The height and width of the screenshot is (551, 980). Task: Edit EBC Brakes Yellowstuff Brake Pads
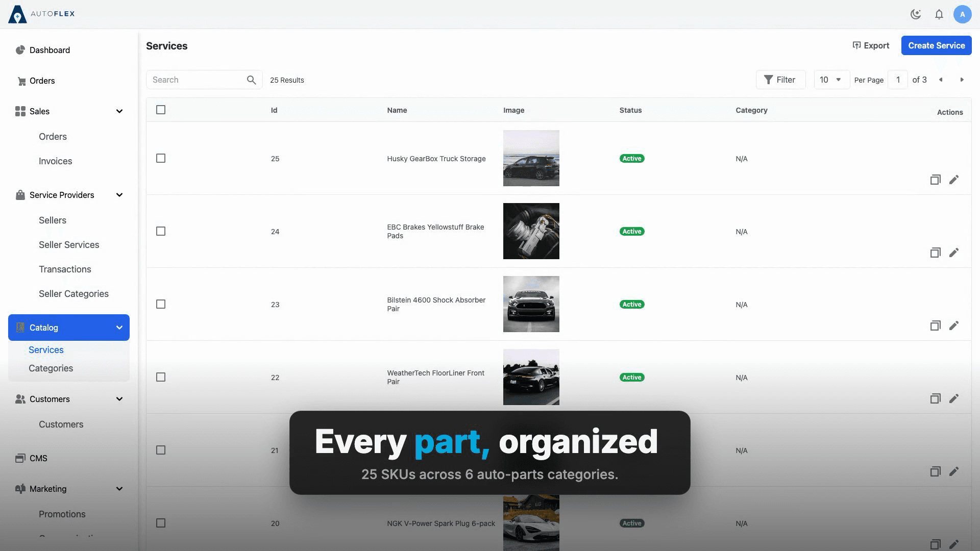954,253
